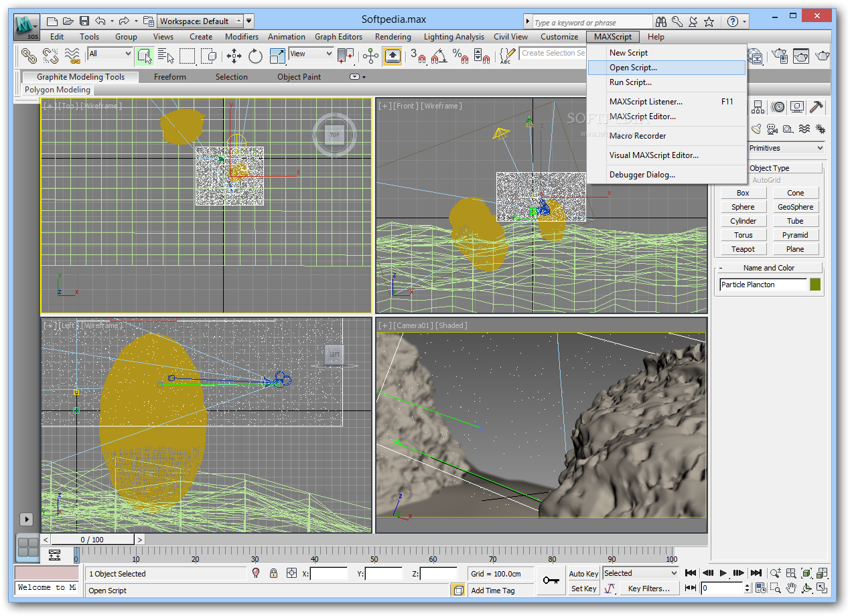Image resolution: width=850 pixels, height=616 pixels.
Task: Show the Helpers tape-measure category
Action: pos(788,129)
